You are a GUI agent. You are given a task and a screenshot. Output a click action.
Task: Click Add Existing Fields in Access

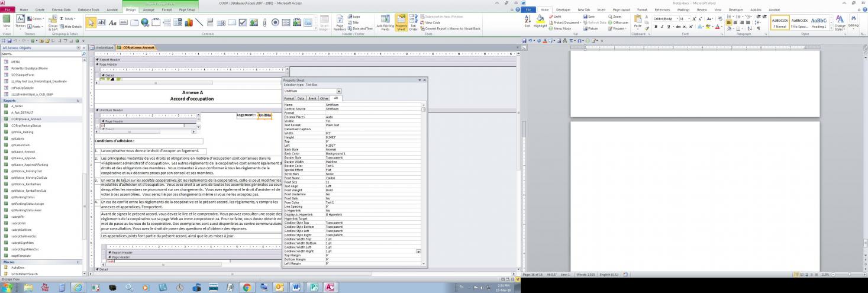(x=385, y=23)
